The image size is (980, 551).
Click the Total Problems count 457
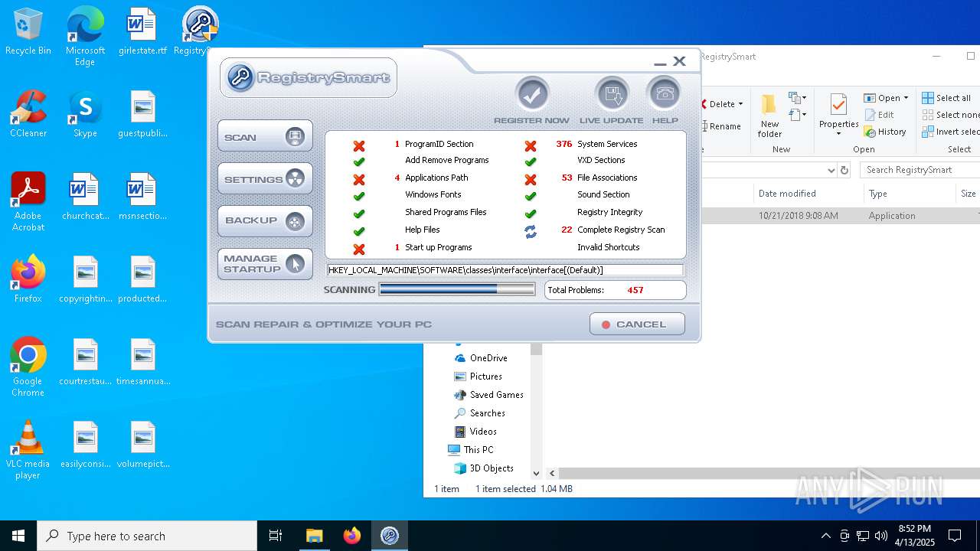tap(635, 290)
